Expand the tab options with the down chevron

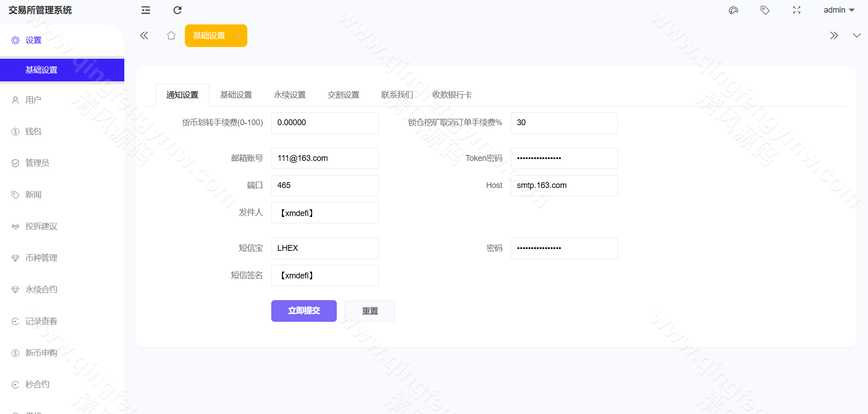[x=857, y=35]
